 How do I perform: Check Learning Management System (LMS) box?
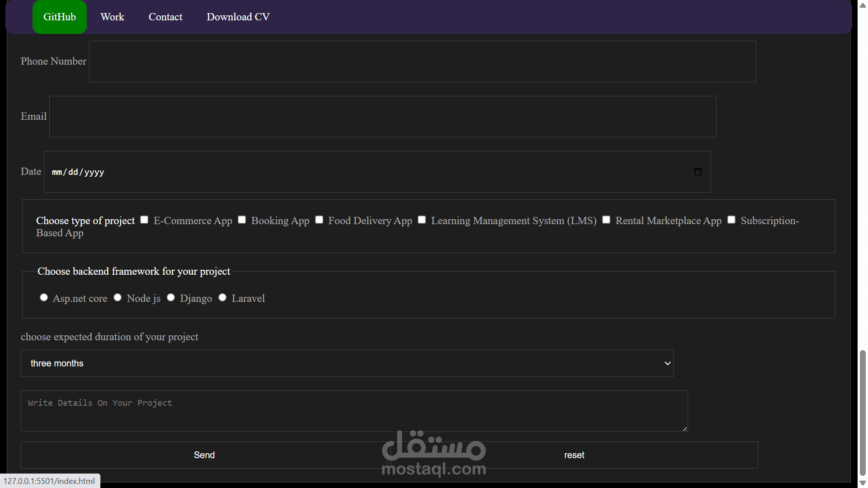point(422,220)
